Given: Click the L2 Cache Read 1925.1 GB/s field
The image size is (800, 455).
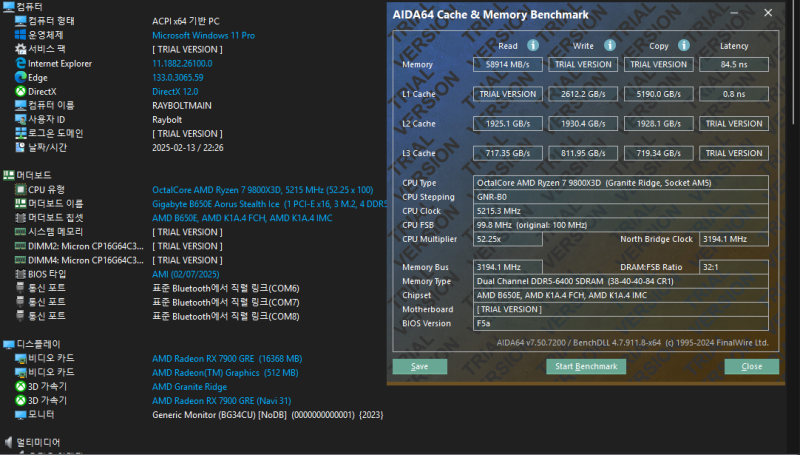Looking at the screenshot, I should 508,123.
